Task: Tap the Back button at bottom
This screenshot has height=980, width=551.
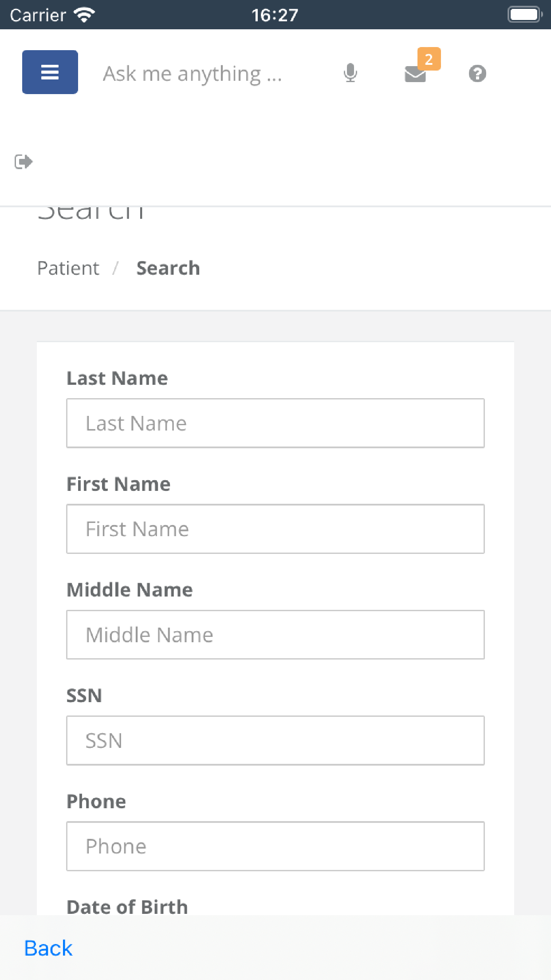Action: 48,948
